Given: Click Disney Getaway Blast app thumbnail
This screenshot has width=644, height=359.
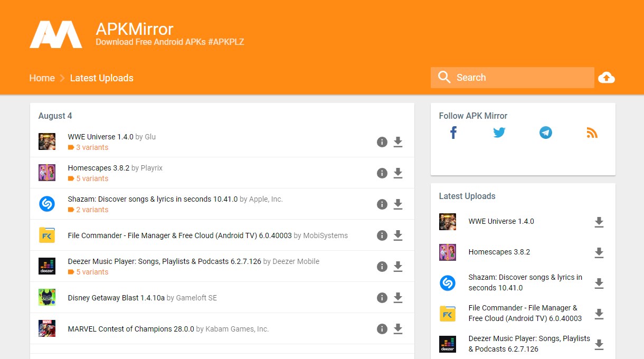Looking at the screenshot, I should tap(47, 297).
